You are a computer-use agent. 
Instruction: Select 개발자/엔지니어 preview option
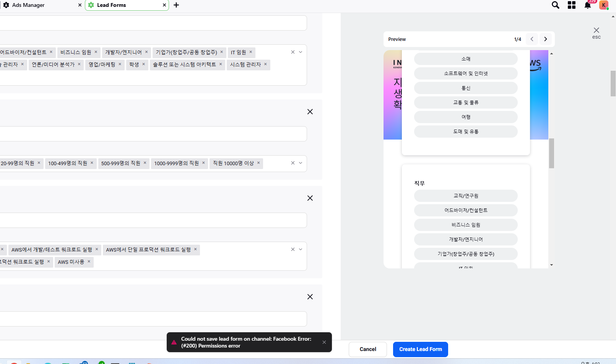pyautogui.click(x=466, y=239)
